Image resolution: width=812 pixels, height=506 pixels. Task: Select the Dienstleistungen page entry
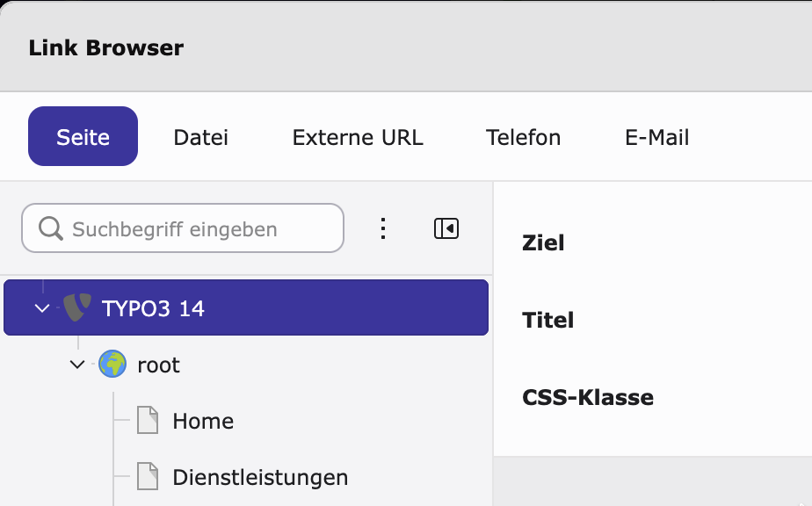tap(260, 477)
